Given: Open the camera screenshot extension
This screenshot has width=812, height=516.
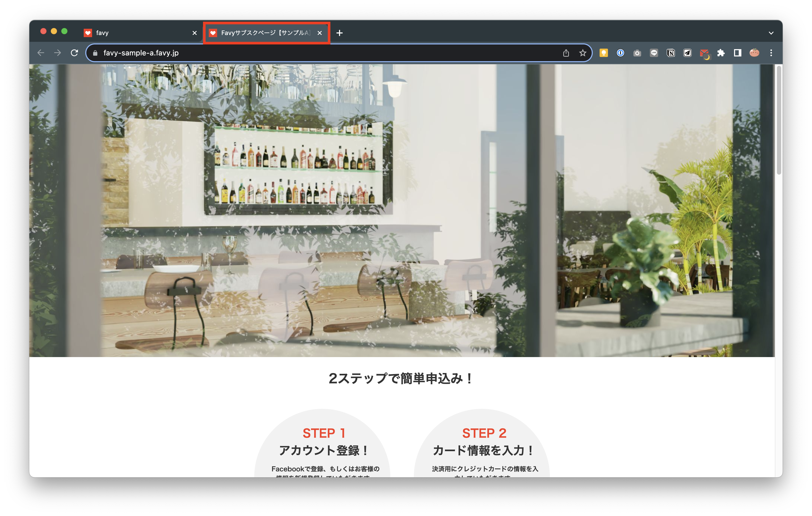Looking at the screenshot, I should (637, 53).
